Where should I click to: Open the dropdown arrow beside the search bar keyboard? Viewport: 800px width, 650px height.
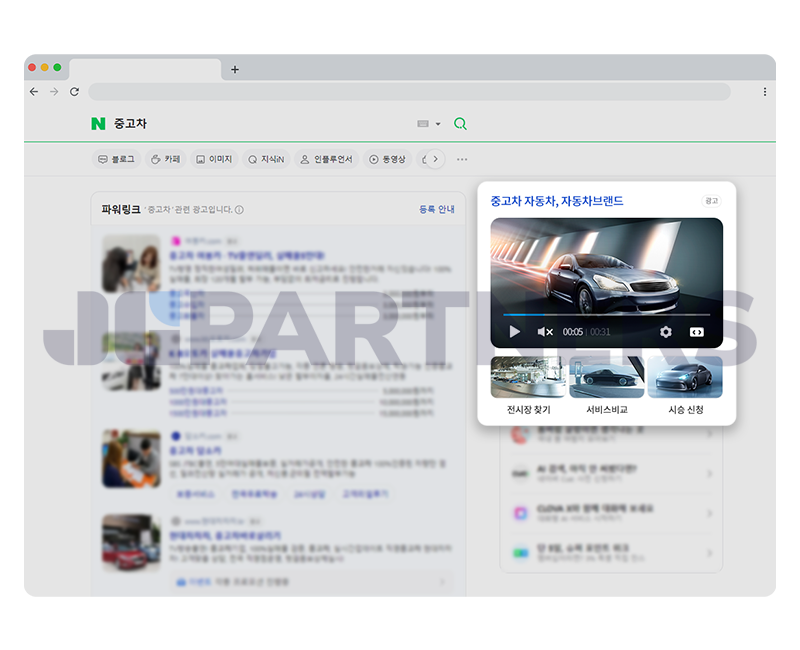[437, 123]
